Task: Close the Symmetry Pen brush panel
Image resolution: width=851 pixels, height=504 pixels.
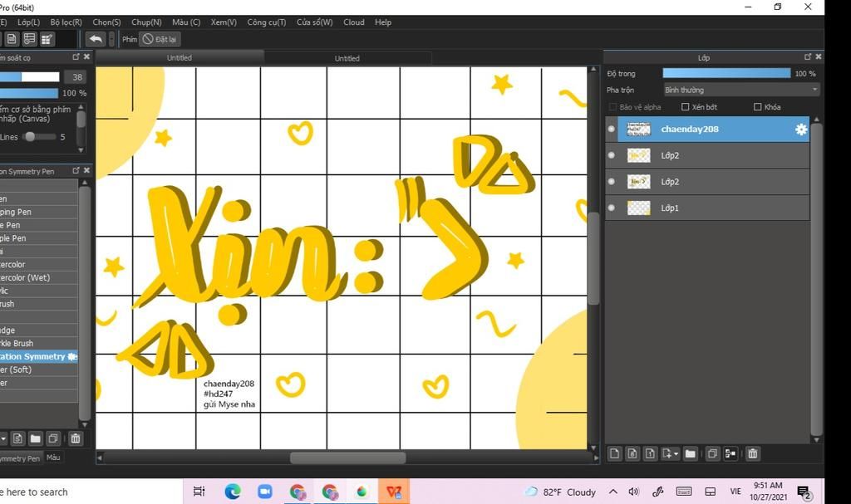Action: [86, 170]
